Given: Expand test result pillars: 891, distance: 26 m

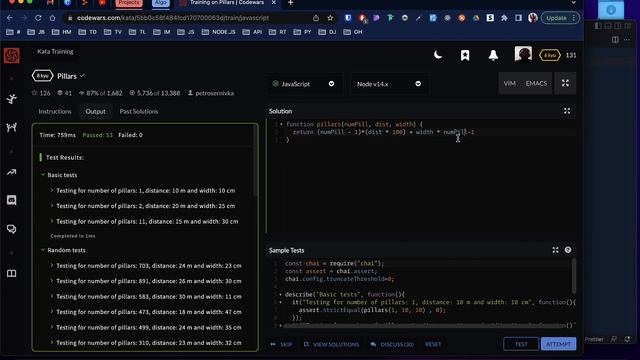Looking at the screenshot, I should click(145, 281).
